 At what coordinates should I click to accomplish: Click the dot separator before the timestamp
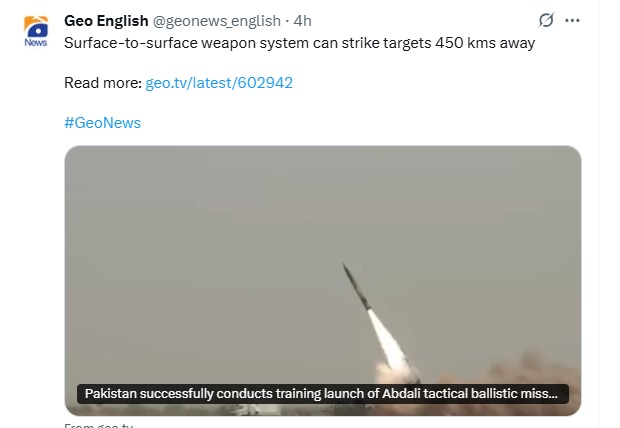(286, 21)
